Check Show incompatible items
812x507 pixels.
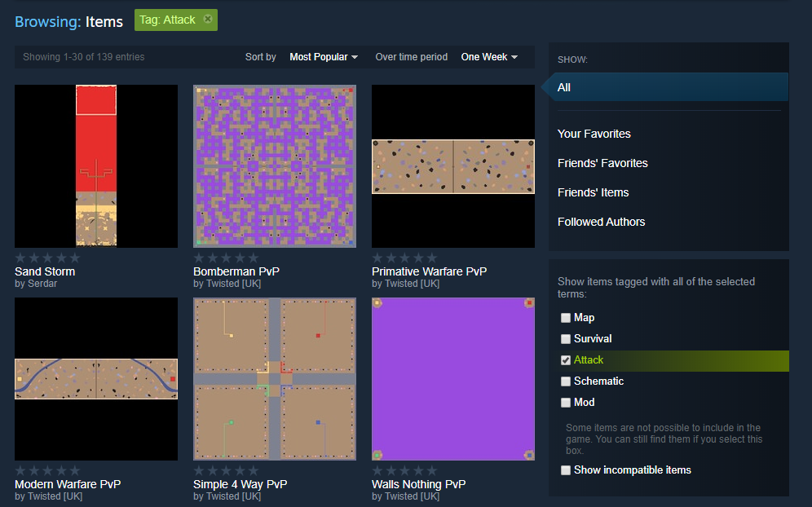click(566, 470)
